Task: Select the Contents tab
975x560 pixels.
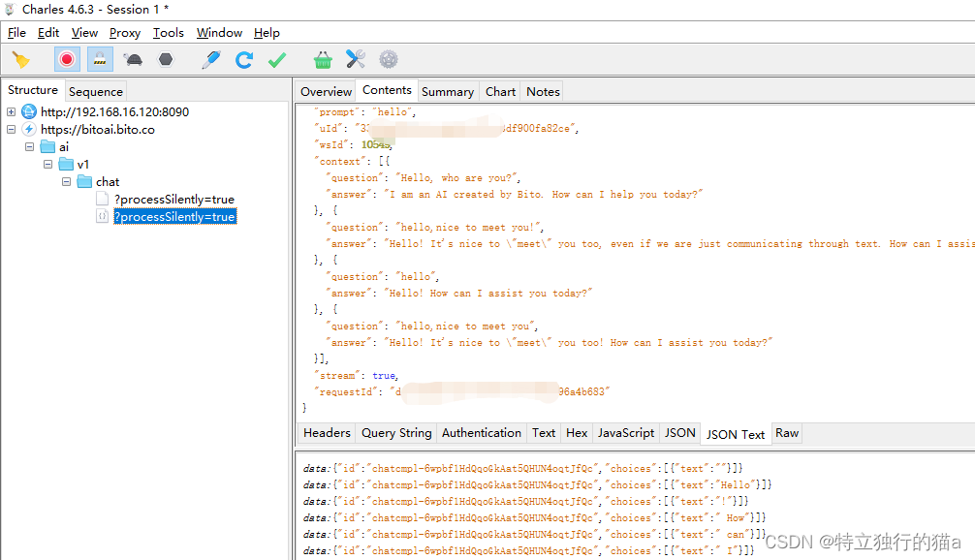Action: pyautogui.click(x=387, y=90)
